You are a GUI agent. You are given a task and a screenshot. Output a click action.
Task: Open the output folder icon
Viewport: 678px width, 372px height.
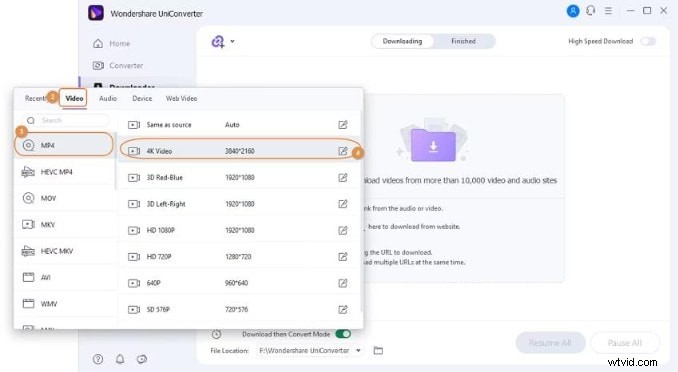click(x=378, y=350)
